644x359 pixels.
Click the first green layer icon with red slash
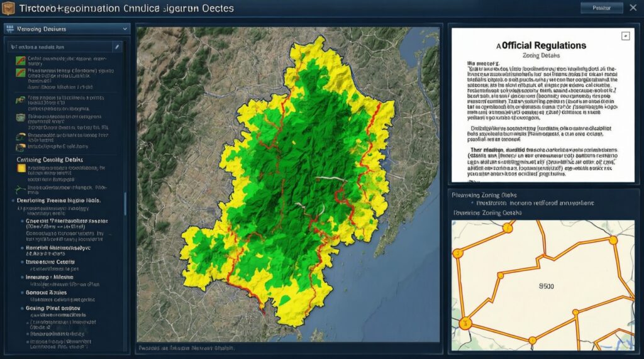pyautogui.click(x=20, y=60)
